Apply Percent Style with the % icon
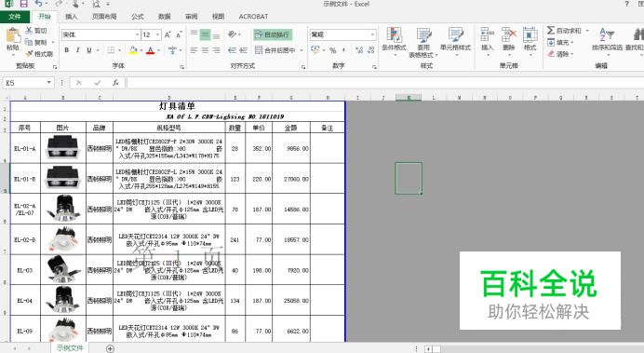644x353 pixels. point(332,50)
